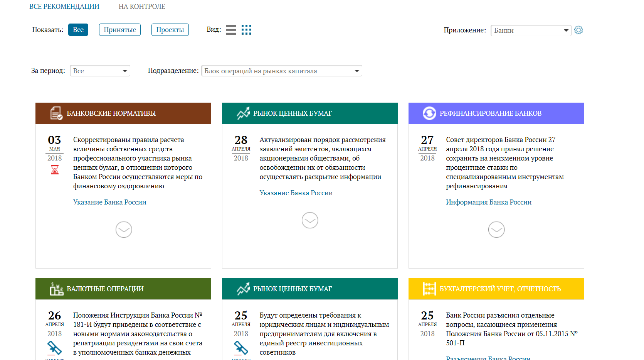
Task: Switch to list view layout icon
Action: tap(231, 30)
